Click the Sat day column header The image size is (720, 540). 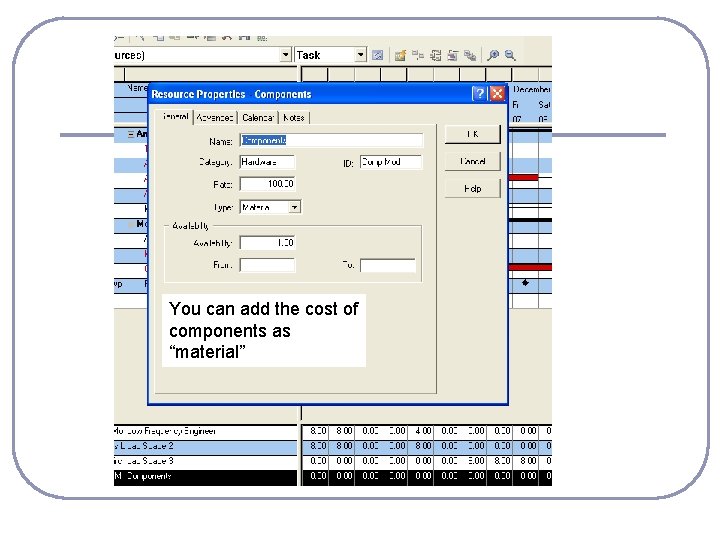point(544,105)
